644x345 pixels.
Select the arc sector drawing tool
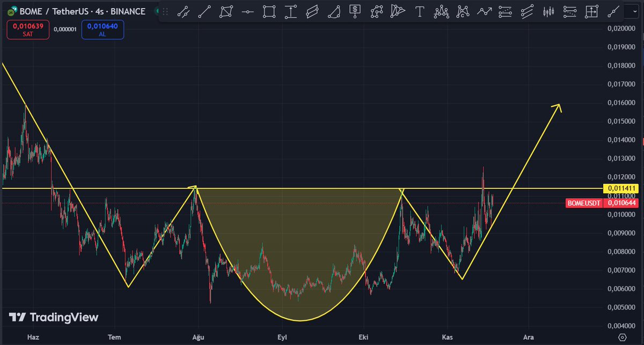click(334, 11)
